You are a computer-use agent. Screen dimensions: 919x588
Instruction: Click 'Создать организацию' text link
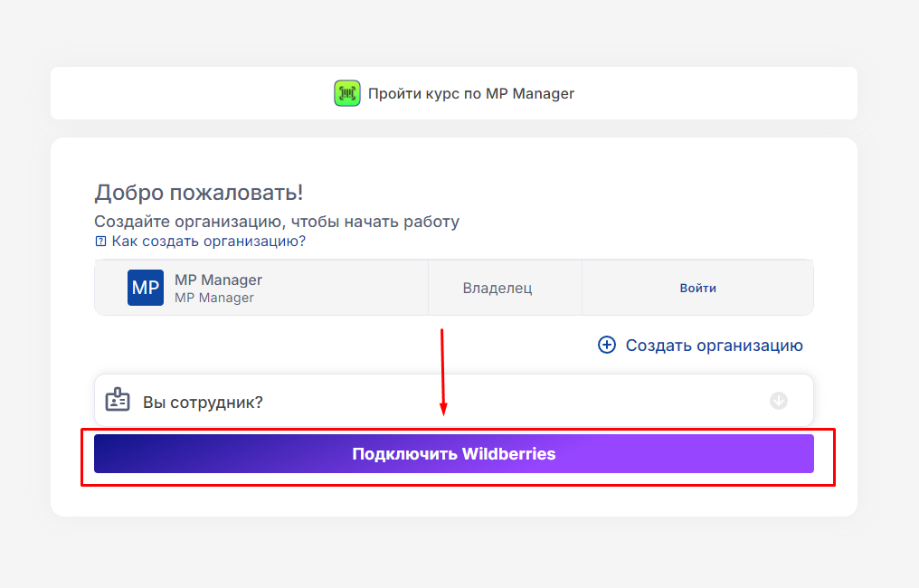click(x=714, y=345)
